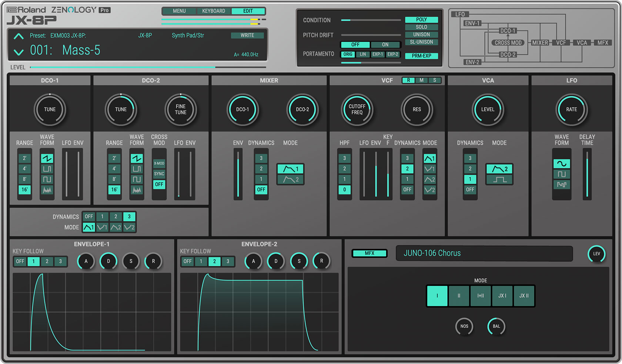Select DCO-2 sawtooth waveform icon
The image size is (622, 364).
tap(137, 158)
